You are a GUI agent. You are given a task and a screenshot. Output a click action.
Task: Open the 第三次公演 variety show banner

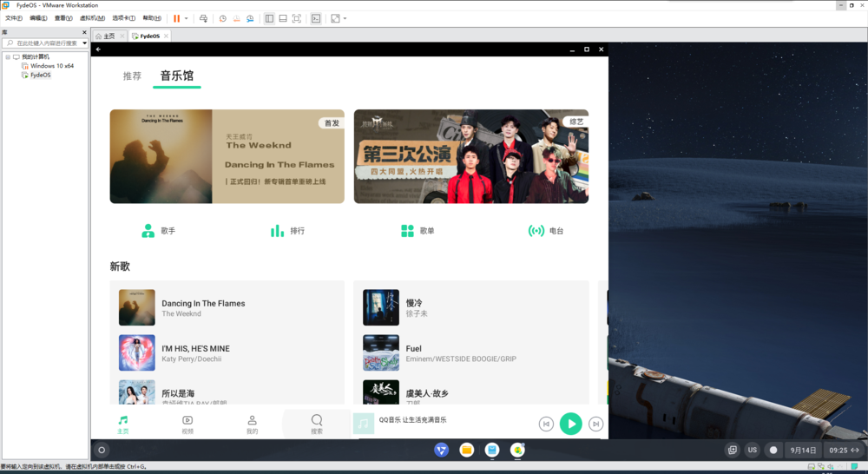471,156
